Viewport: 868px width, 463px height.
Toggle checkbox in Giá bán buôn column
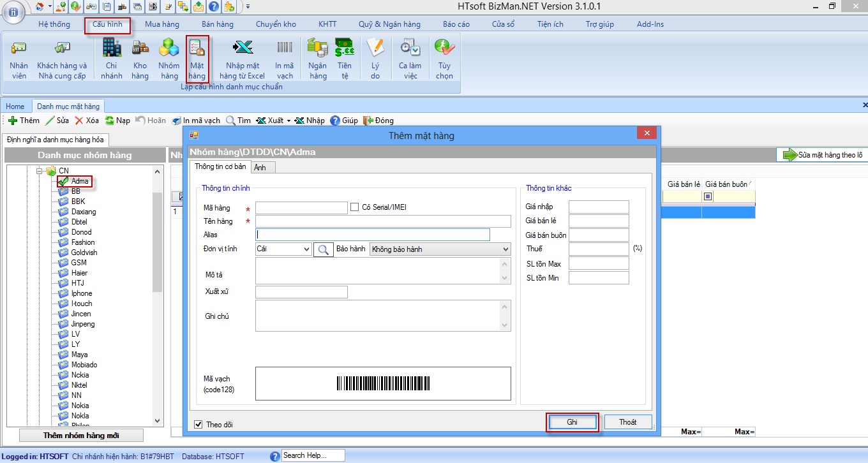pyautogui.click(x=708, y=197)
